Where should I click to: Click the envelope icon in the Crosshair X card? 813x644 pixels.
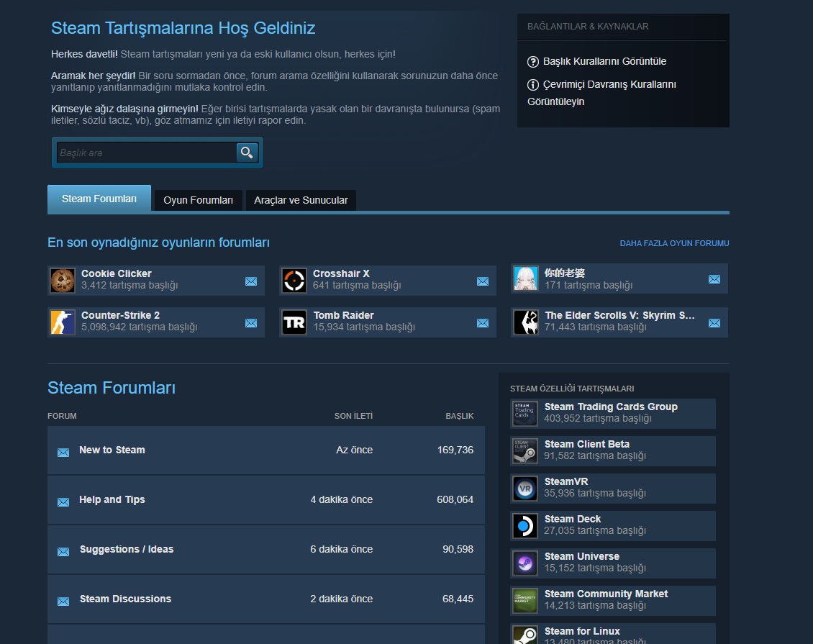[483, 281]
